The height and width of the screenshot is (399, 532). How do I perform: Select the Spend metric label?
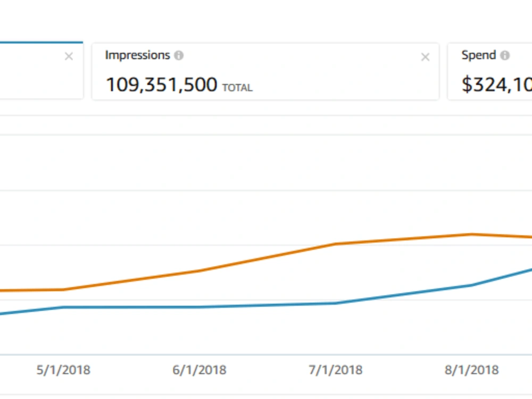[479, 55]
